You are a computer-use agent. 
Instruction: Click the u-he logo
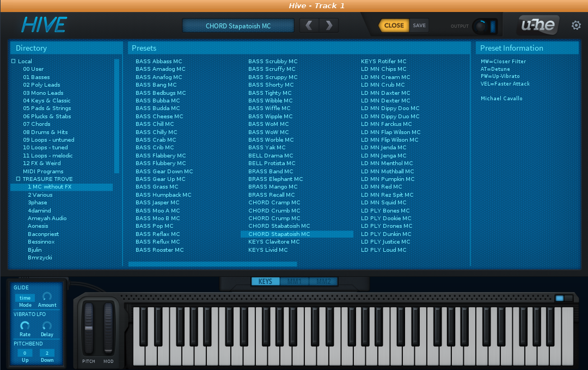538,25
